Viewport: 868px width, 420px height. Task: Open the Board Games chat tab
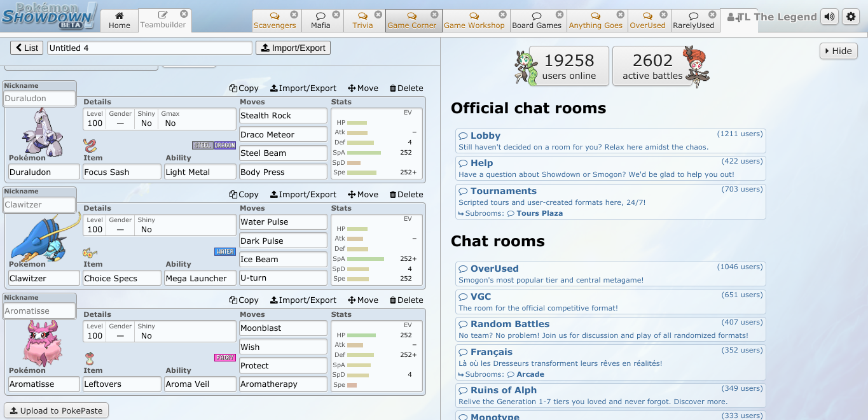[537, 20]
